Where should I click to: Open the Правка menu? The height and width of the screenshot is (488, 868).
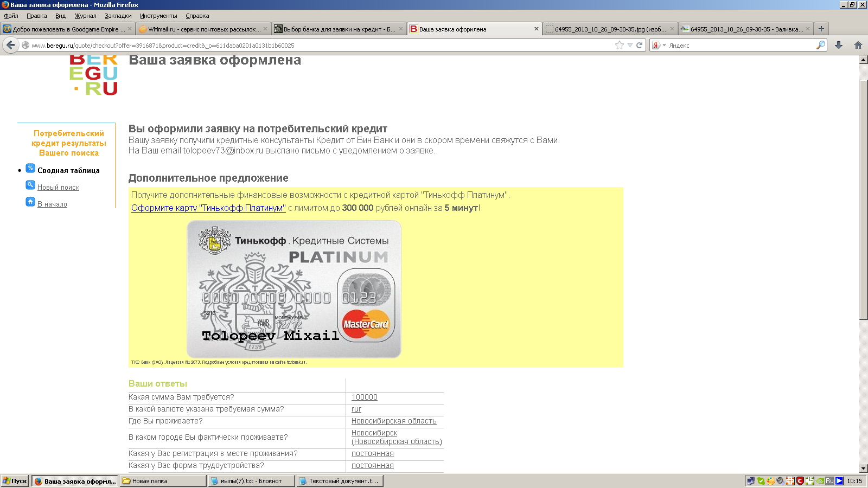(x=37, y=16)
